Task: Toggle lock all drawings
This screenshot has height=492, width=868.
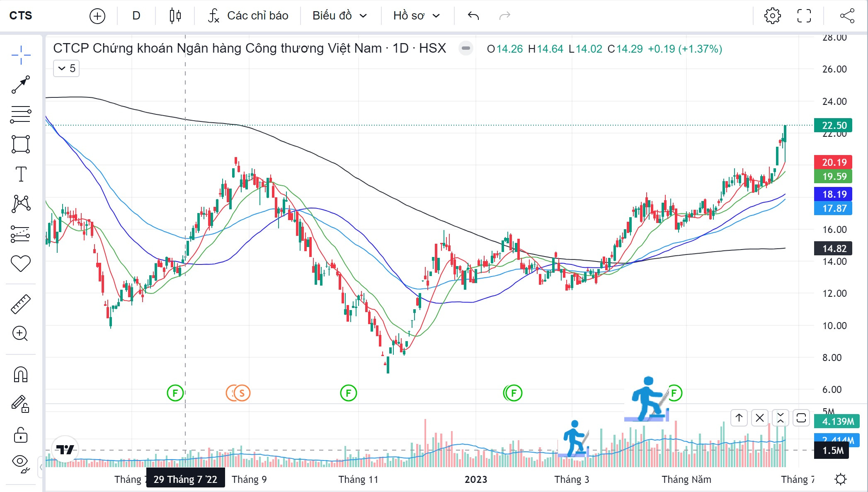Action: tap(20, 435)
